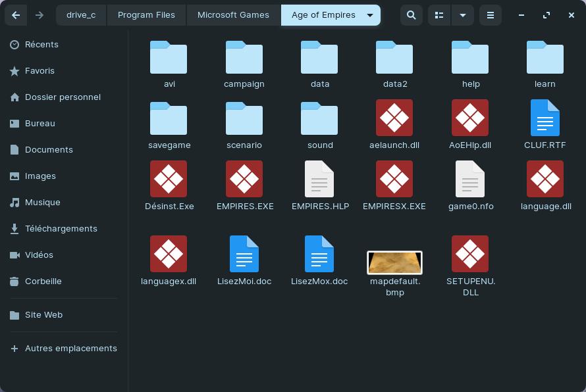Select the LisezMox.doc document icon

[x=319, y=254]
